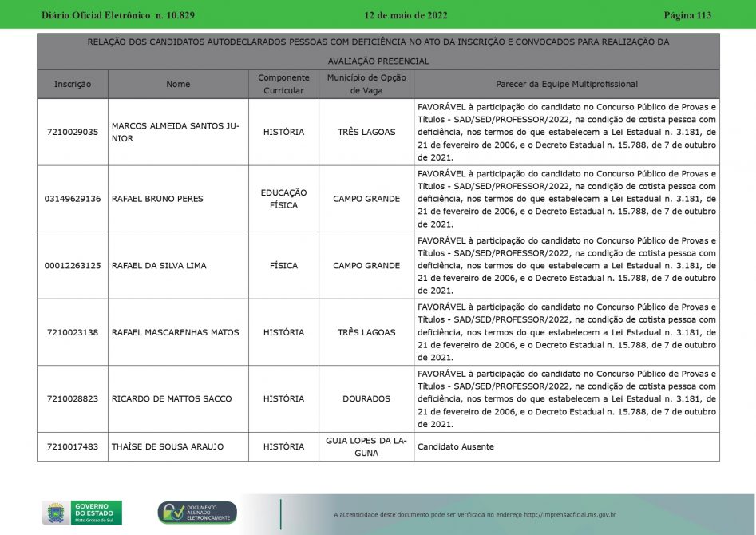The height and width of the screenshot is (535, 756).
Task: Click inscription number 7210029035
Action: pos(73,132)
